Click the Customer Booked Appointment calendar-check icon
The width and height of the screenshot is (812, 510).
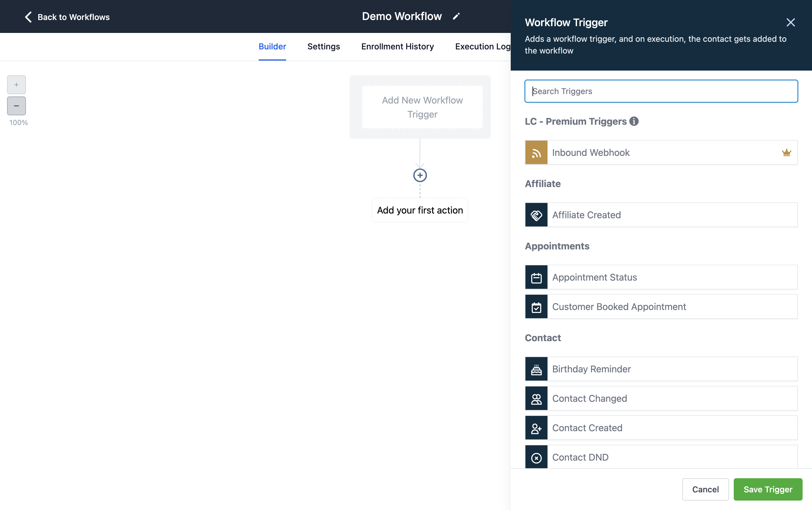[536, 307]
